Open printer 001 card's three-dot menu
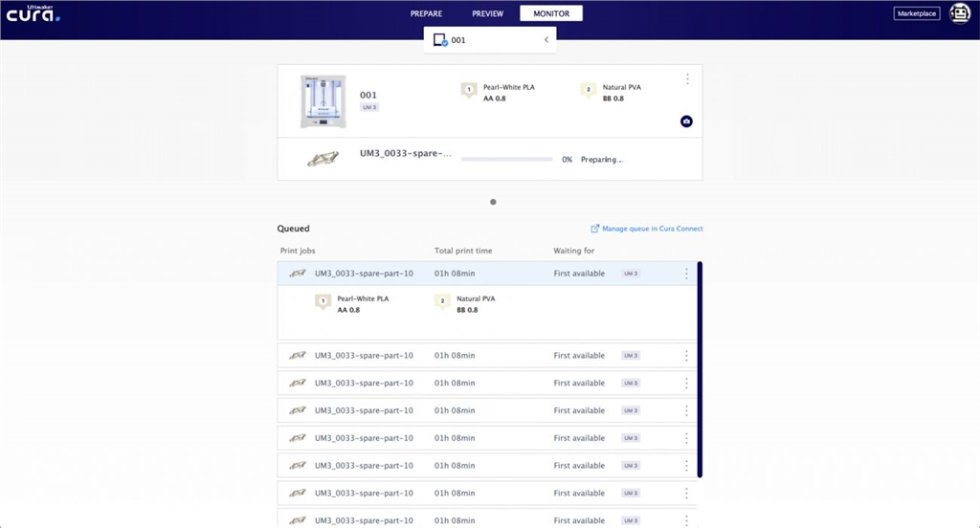The width and height of the screenshot is (980, 528). [687, 79]
